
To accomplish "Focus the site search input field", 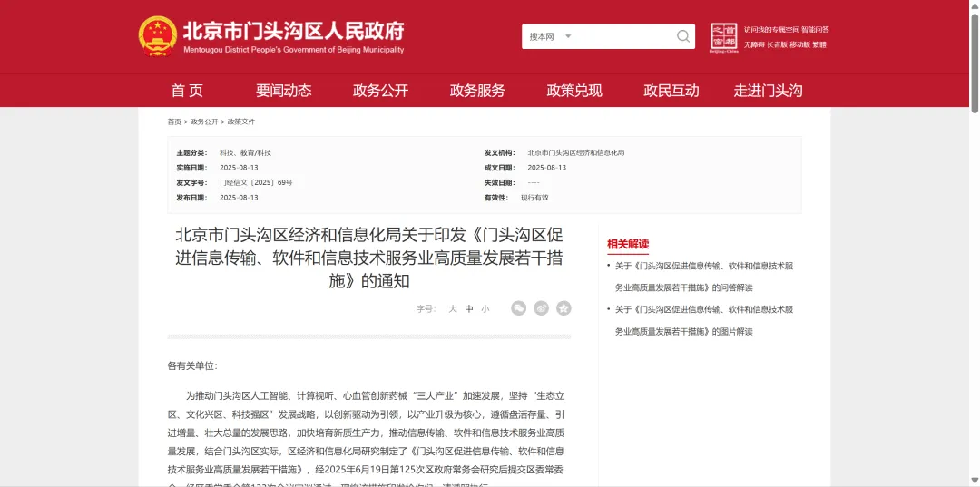I will pyautogui.click(x=623, y=37).
